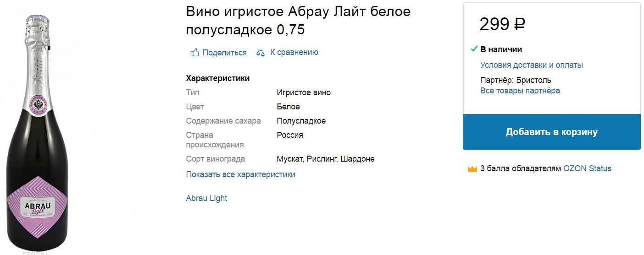Click the 299 price value
Viewport: 644px width, 255px height.
point(494,24)
